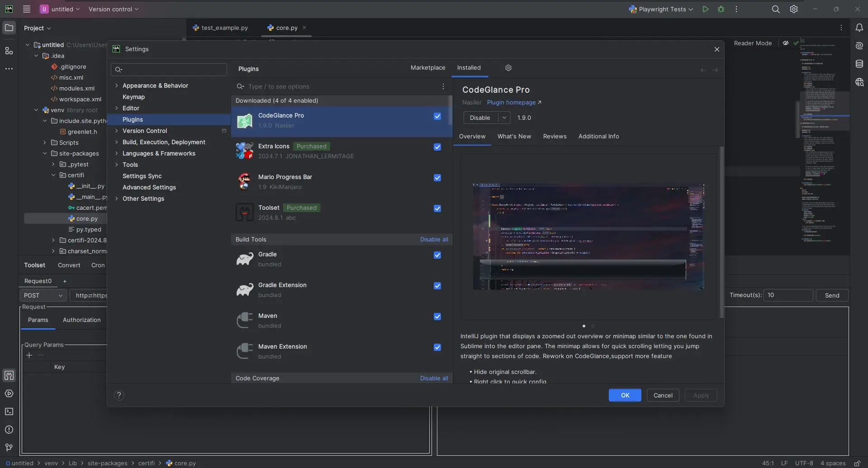Viewport: 868px width, 468px height.
Task: Click the Settings help question mark
Action: click(x=119, y=395)
